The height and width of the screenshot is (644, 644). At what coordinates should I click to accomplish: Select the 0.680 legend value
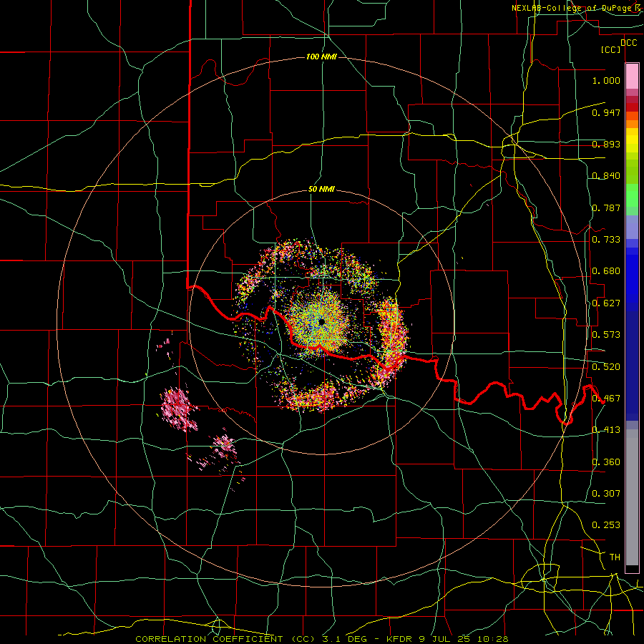click(606, 270)
